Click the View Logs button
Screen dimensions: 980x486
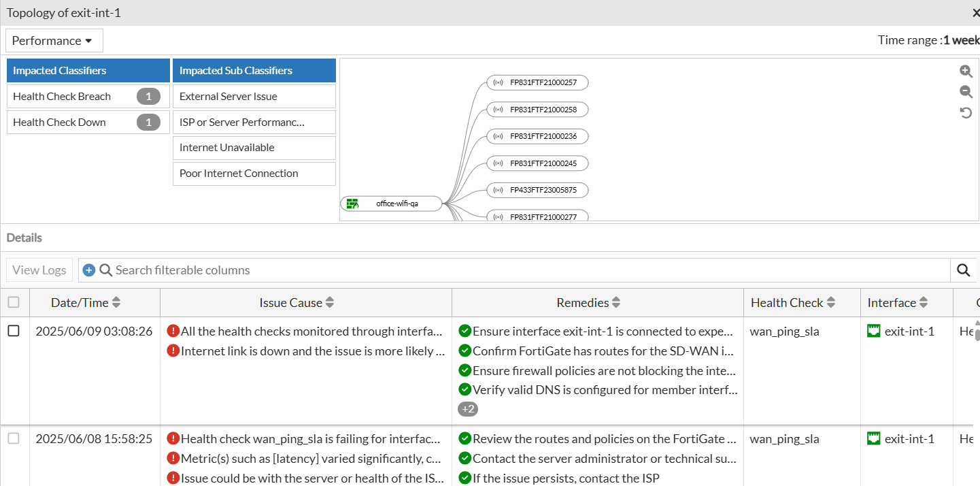point(39,270)
